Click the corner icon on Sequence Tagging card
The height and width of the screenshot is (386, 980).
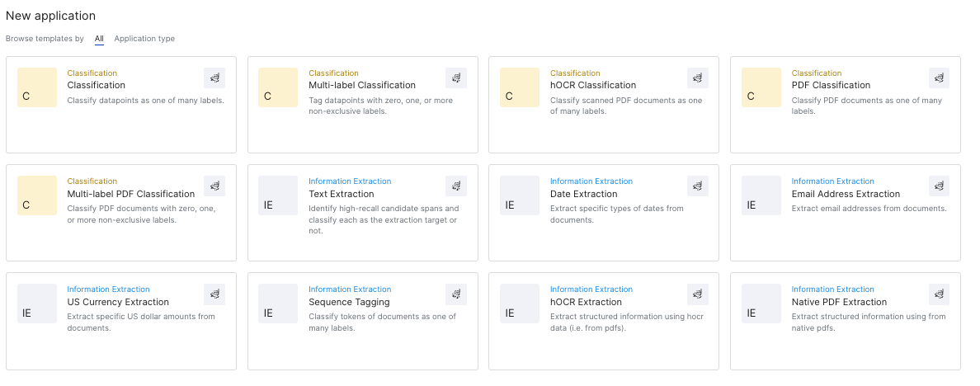point(456,294)
